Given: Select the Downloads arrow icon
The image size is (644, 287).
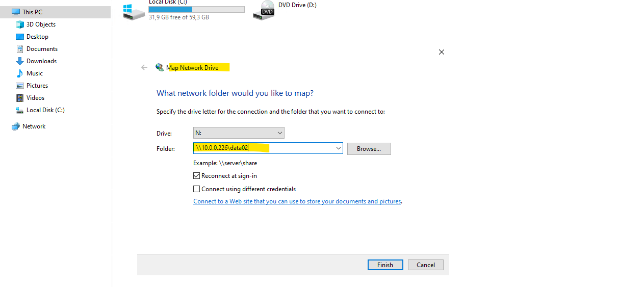Looking at the screenshot, I should tap(20, 61).
